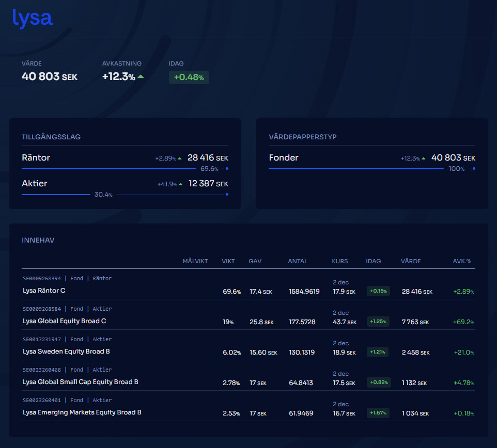Click the Aktier 30.4% allocation bar

(x=56, y=195)
